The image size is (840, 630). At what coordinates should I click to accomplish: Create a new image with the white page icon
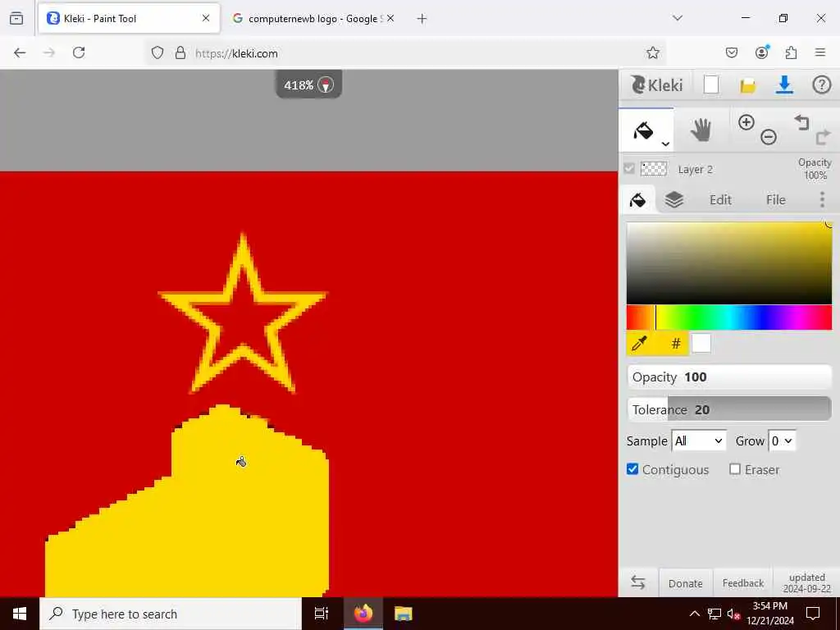711,84
